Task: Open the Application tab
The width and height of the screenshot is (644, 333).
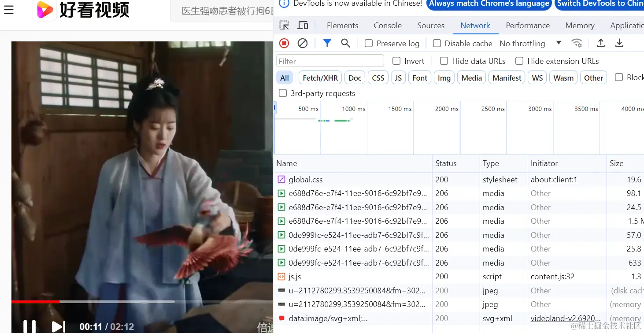Action: (x=626, y=26)
